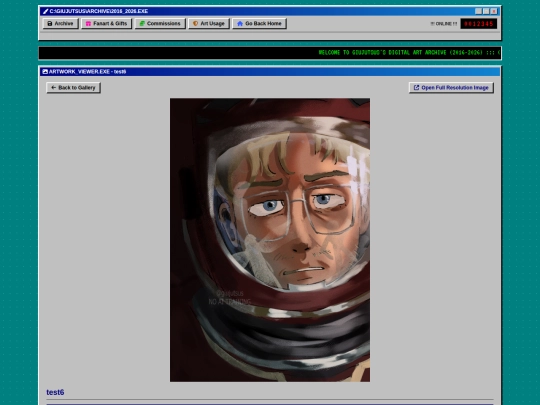Click the ONLINE status label
The width and height of the screenshot is (540, 405).
pyautogui.click(x=444, y=24)
